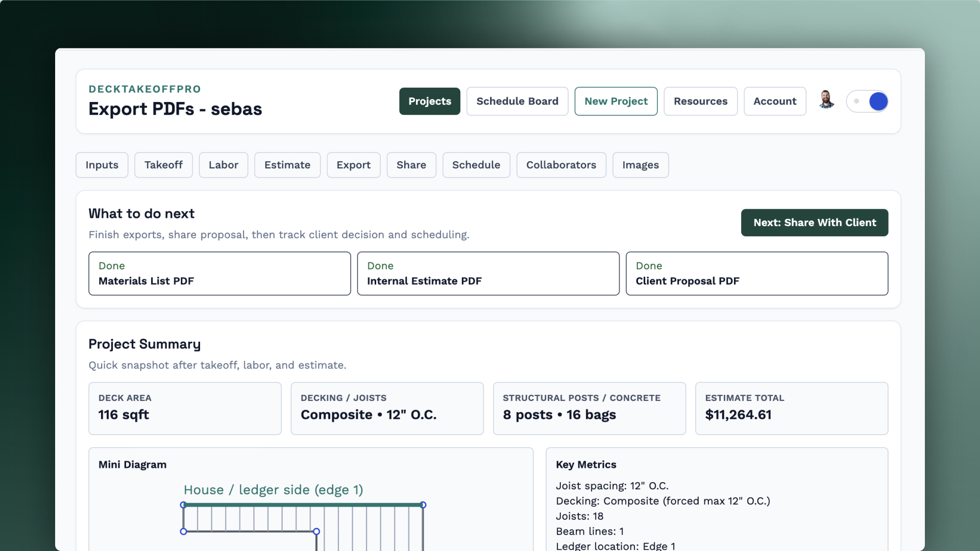980x551 pixels.
Task: Open the Images tab
Action: click(x=640, y=165)
